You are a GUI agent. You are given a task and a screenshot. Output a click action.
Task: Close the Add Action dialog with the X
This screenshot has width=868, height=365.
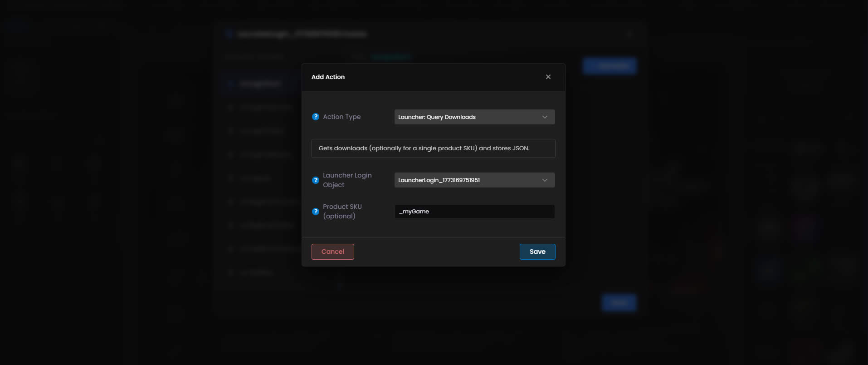click(x=548, y=77)
